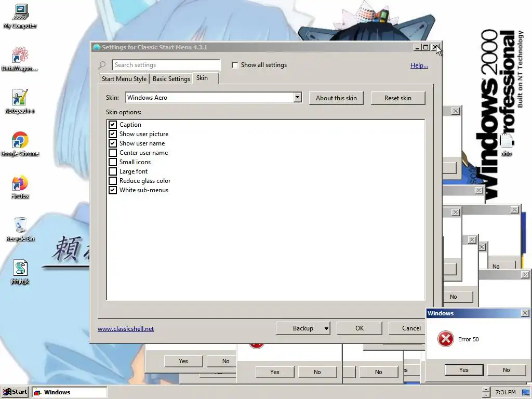Select Windows taskbar button
Viewport: 532px width, 399px height.
click(x=69, y=392)
